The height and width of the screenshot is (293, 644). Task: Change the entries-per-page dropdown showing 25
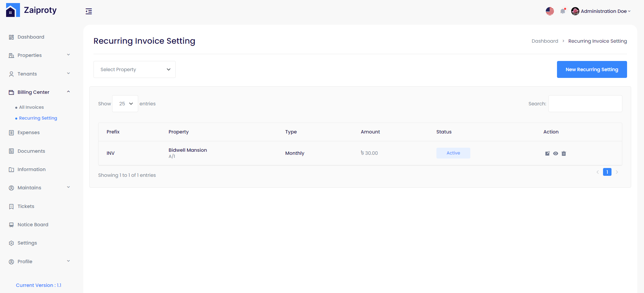(x=125, y=104)
